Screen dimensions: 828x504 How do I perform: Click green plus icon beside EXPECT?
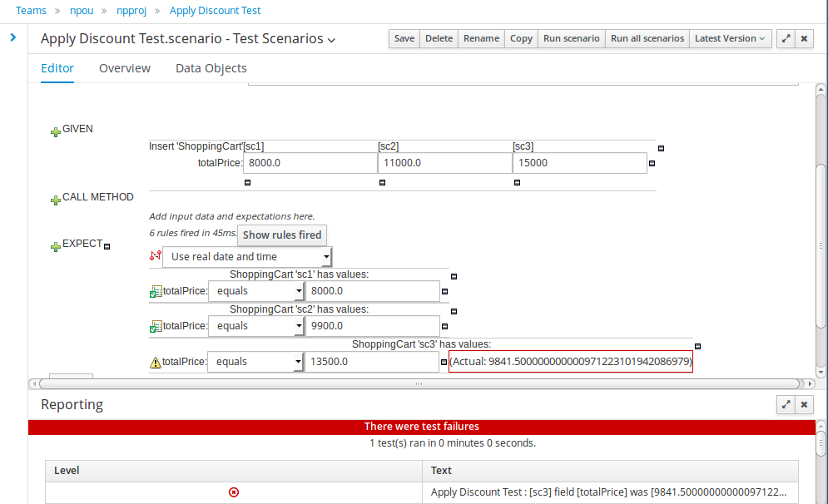coord(56,246)
